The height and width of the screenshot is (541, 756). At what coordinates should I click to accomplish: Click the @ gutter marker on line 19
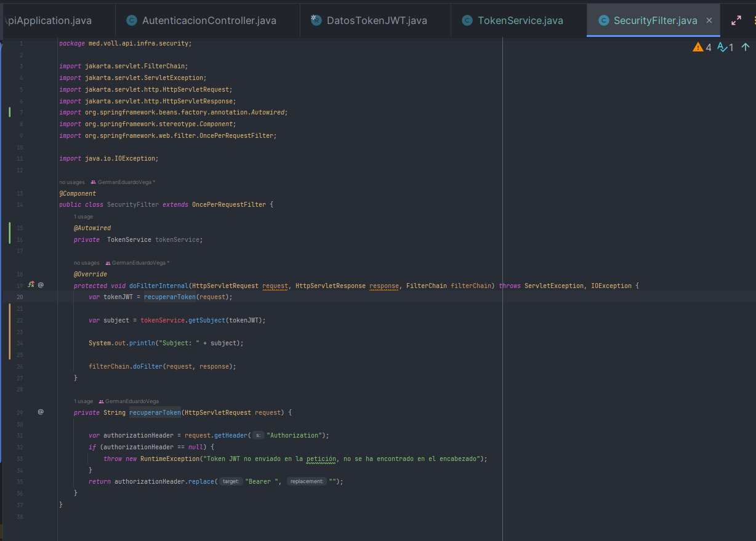[x=41, y=285]
